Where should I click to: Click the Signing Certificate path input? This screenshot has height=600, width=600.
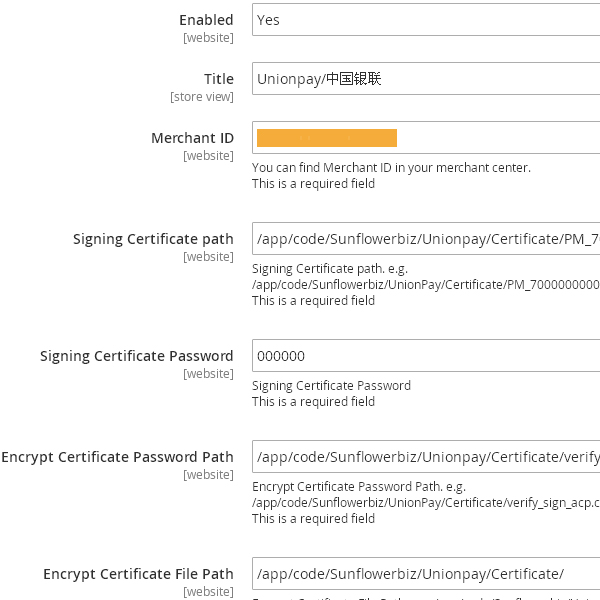pos(425,239)
